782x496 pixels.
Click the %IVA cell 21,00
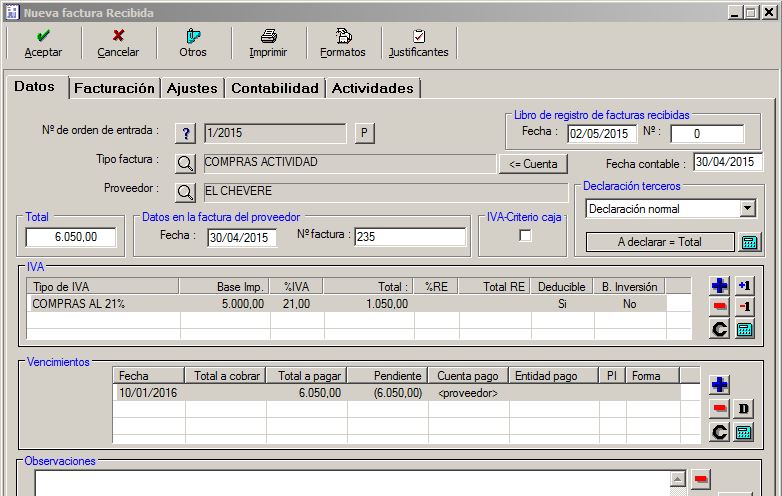296,304
